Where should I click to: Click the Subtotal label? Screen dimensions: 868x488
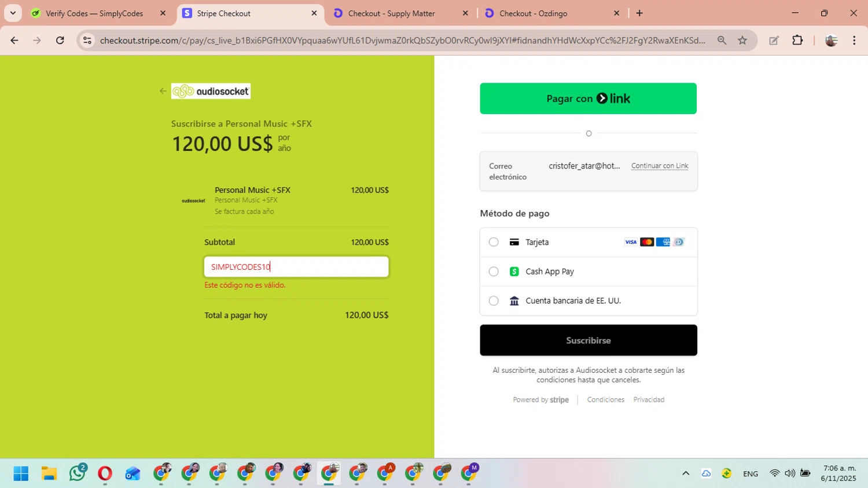point(219,242)
